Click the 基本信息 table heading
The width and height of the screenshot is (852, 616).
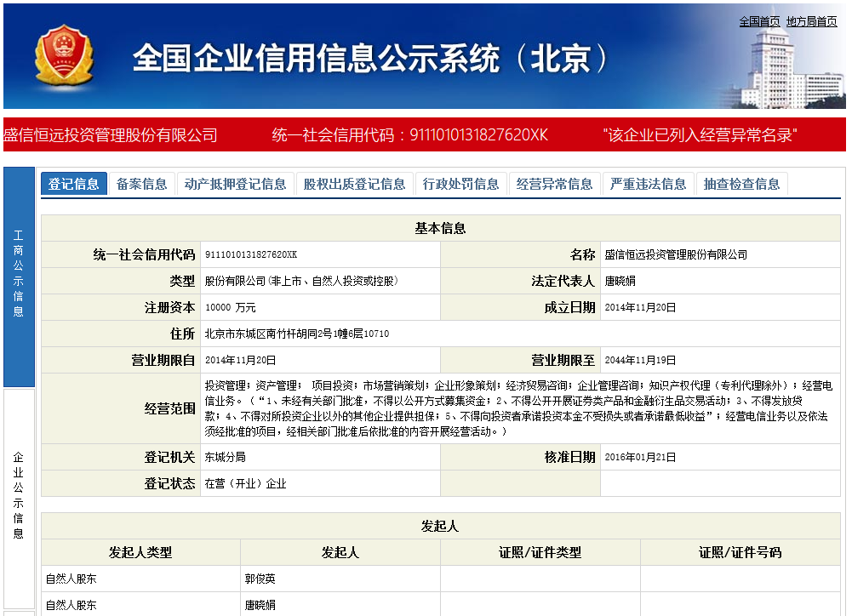coord(440,228)
